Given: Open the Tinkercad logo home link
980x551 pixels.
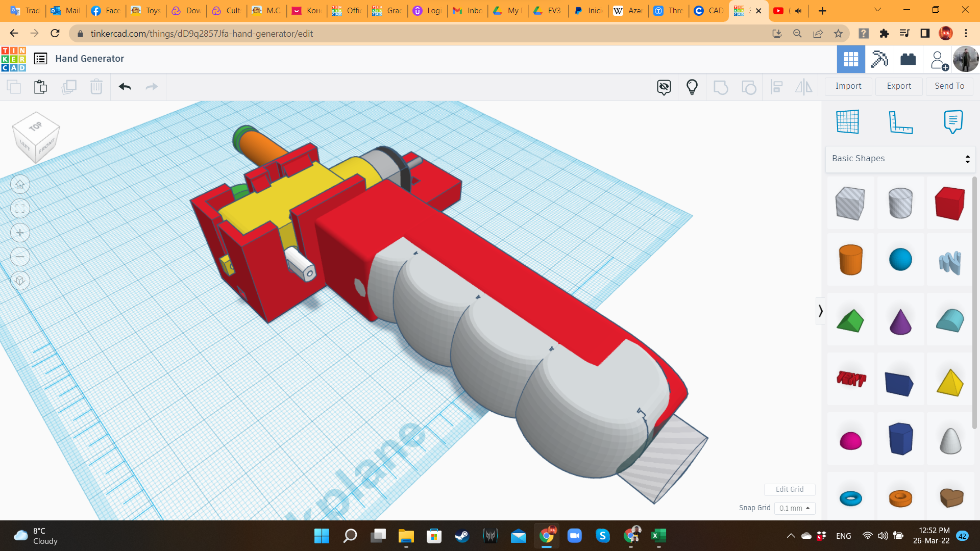Looking at the screenshot, I should point(14,59).
